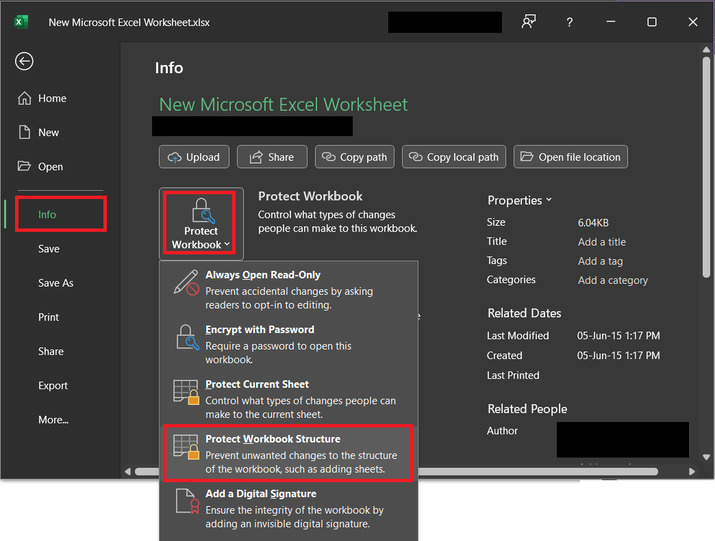This screenshot has height=541, width=715.
Task: Click the Upload button label
Action: coord(203,157)
